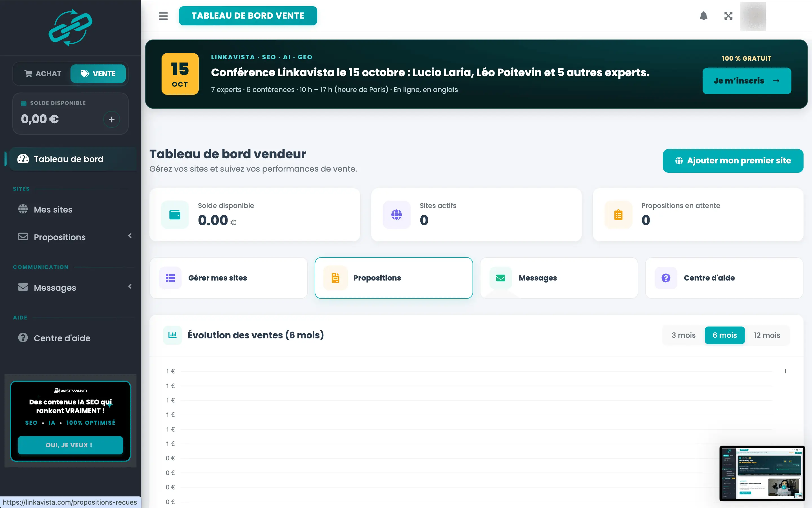This screenshot has width=812, height=508.
Task: Click the TABLEAU DE BORD VENTE title
Action: pos(248,16)
